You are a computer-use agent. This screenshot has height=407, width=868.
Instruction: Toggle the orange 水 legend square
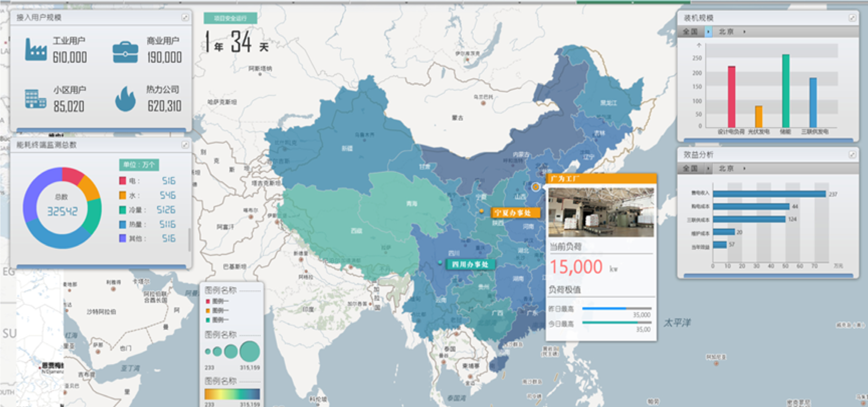[x=123, y=195]
